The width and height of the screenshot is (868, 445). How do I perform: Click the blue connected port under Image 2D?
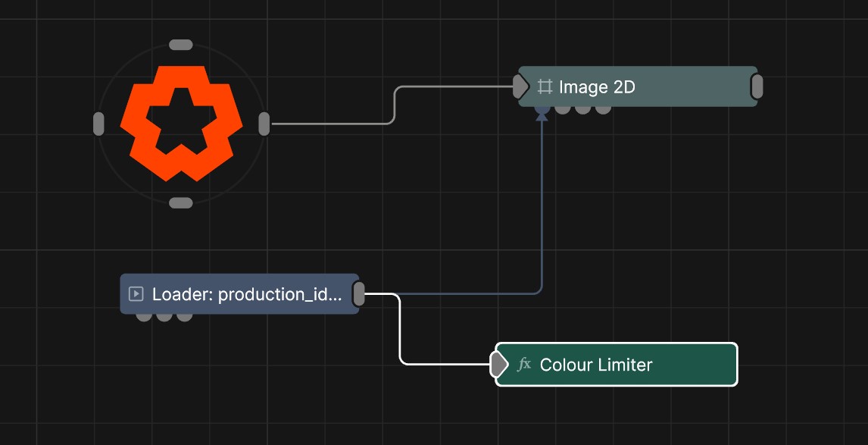pos(542,111)
